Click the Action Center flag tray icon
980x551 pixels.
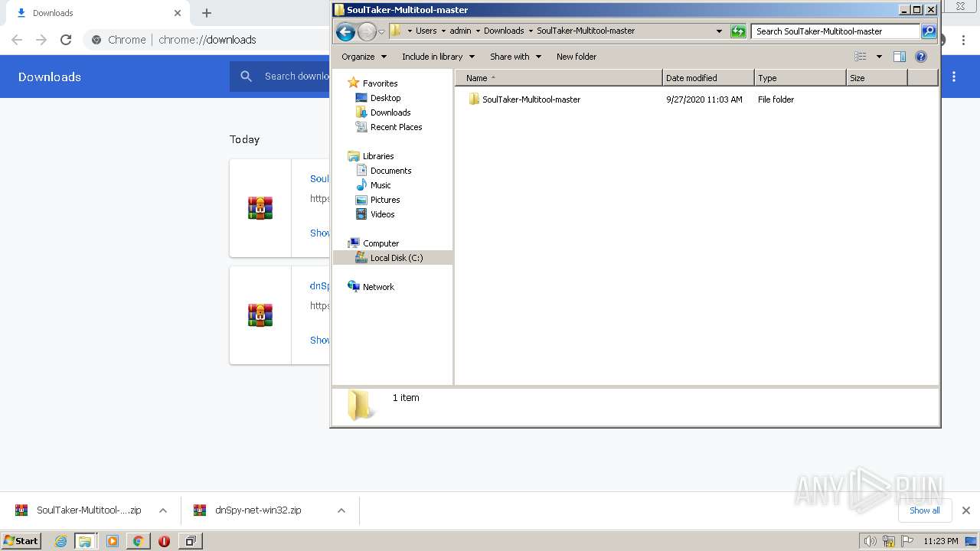coord(907,541)
